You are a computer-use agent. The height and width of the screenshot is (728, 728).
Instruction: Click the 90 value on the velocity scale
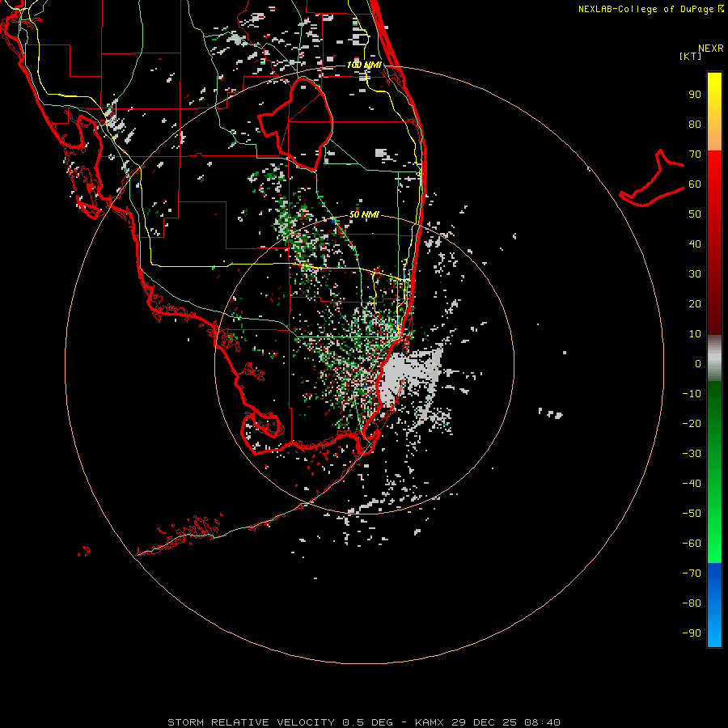point(695,95)
